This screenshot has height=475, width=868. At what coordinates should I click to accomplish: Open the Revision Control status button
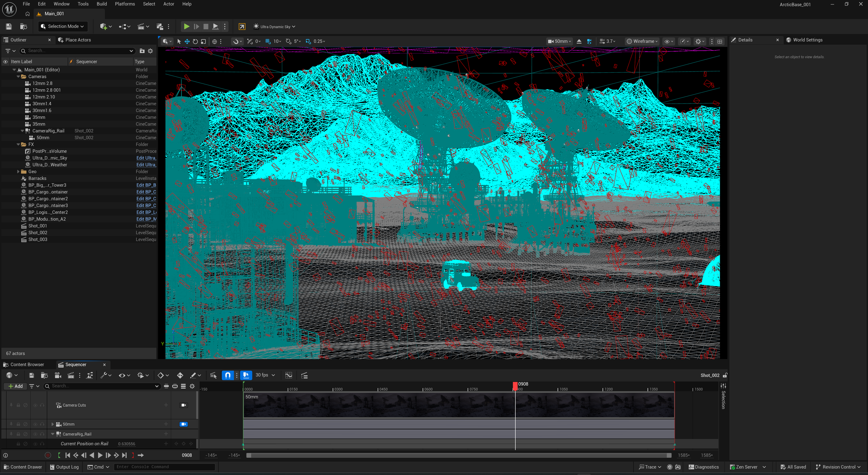click(838, 467)
